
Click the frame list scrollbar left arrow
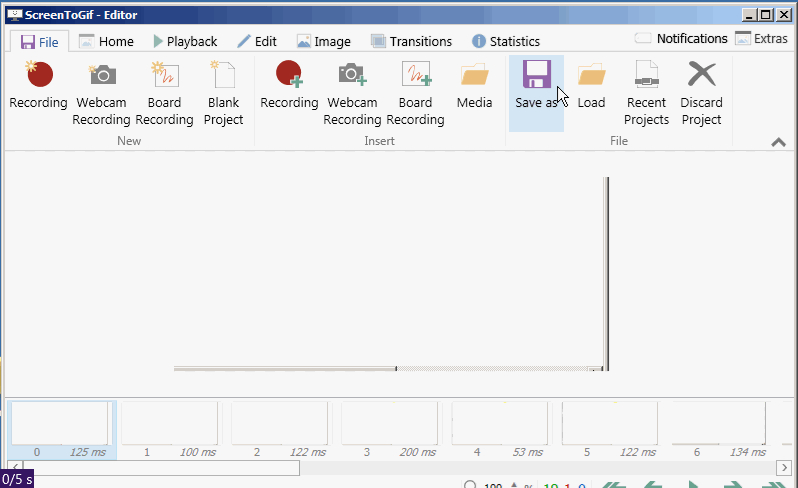tap(15, 467)
